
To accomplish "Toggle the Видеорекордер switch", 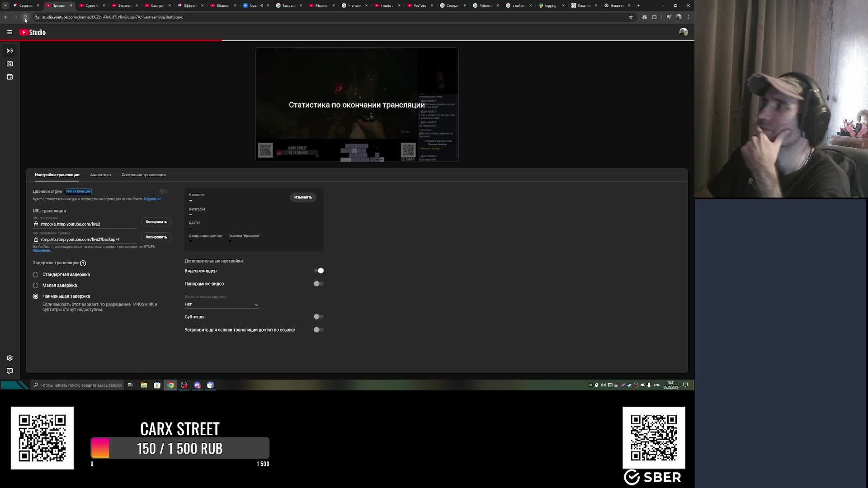I will pyautogui.click(x=319, y=271).
